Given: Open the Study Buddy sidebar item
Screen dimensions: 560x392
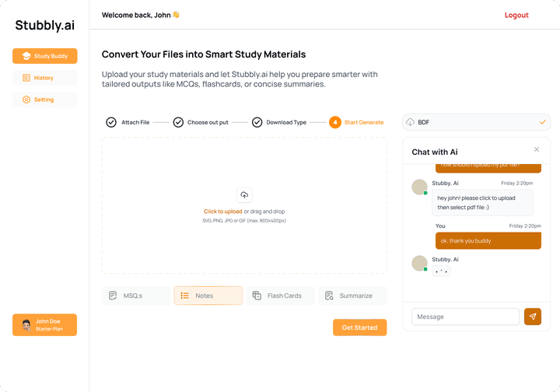Looking at the screenshot, I should [x=45, y=56].
